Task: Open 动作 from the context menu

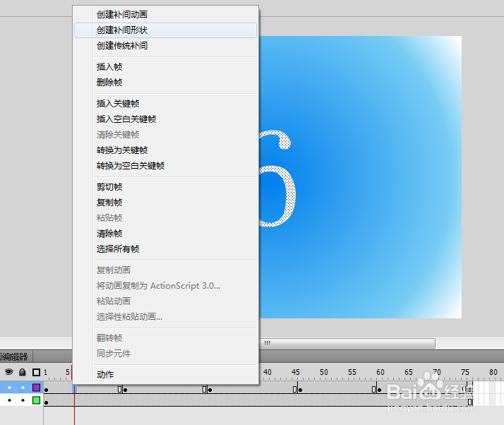Action: (166, 375)
